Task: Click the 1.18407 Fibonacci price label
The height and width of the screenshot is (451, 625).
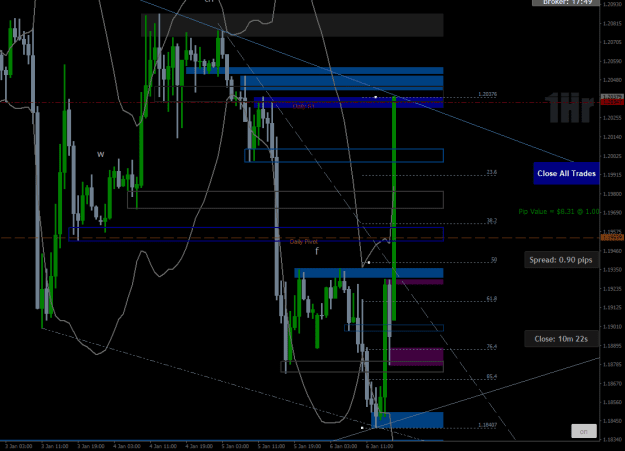Action: pos(487,425)
